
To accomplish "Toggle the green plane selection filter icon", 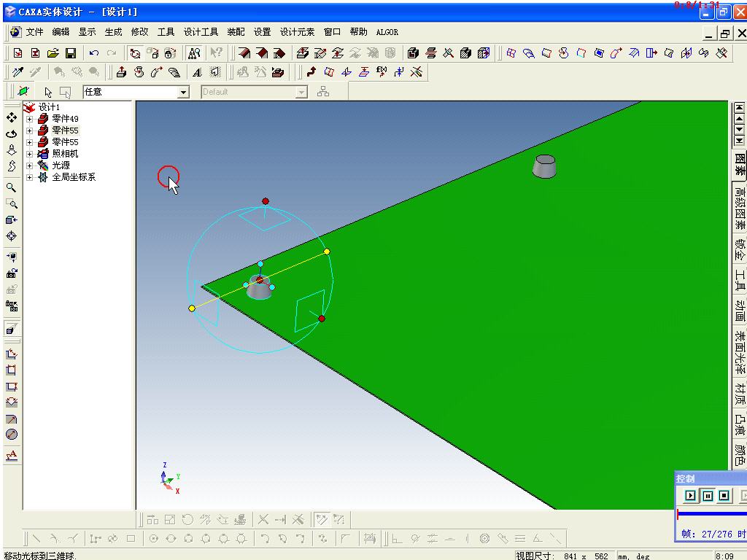I will 23,91.
